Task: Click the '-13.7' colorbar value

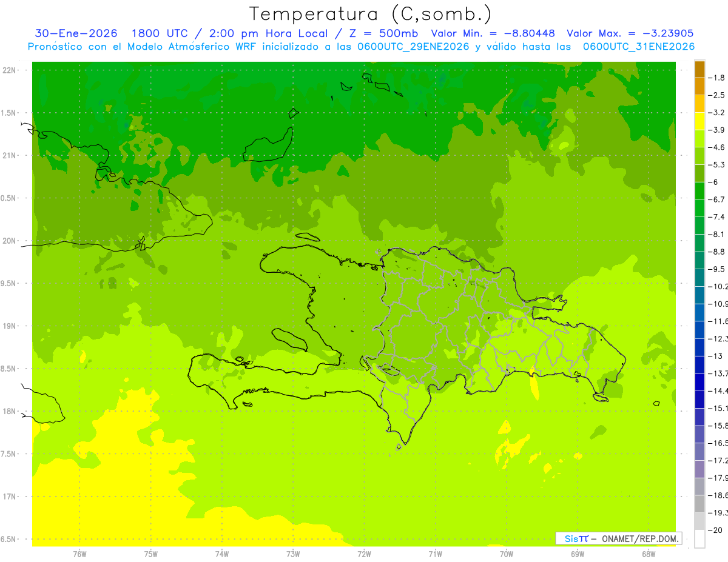Action: pyautogui.click(x=718, y=373)
